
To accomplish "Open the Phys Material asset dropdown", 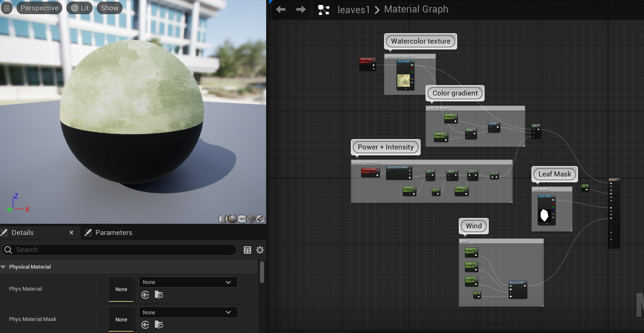I will pyautogui.click(x=188, y=282).
